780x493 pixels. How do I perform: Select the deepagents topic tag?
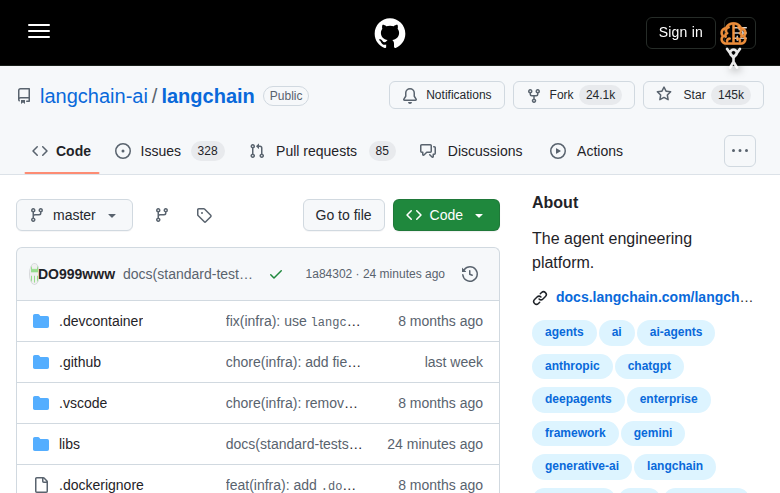click(x=578, y=399)
